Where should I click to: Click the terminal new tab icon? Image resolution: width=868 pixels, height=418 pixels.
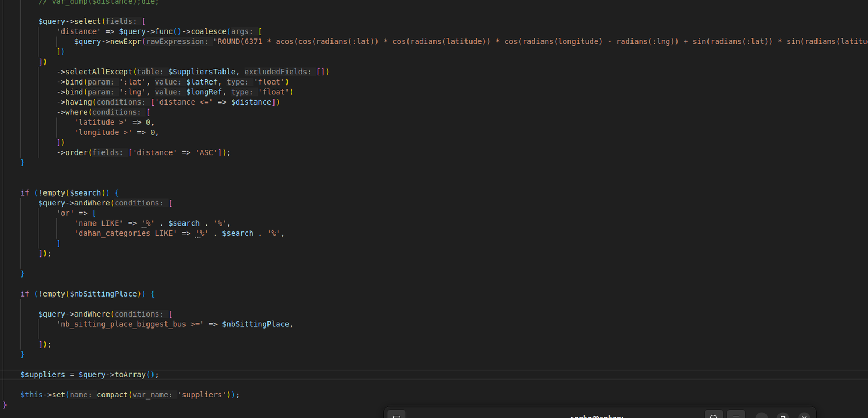[x=397, y=415]
